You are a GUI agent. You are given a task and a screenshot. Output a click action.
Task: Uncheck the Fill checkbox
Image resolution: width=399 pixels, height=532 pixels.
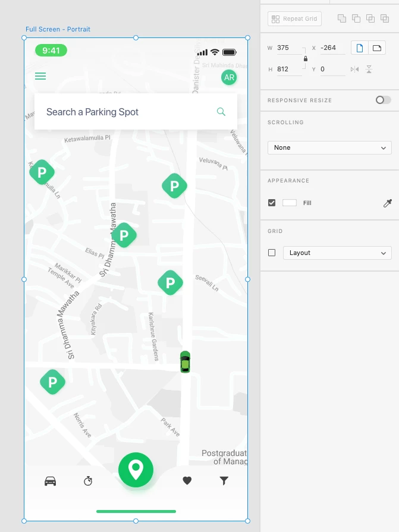click(x=272, y=203)
